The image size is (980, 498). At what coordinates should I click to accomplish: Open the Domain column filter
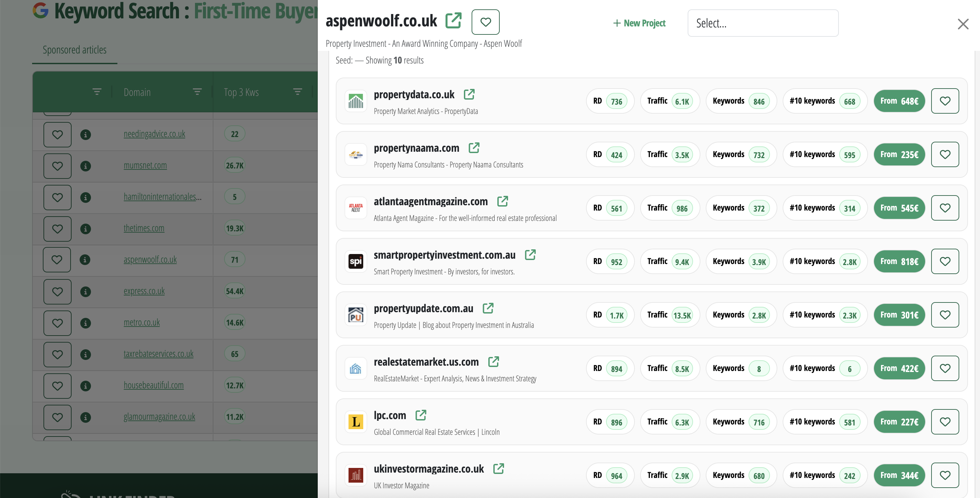[x=197, y=92]
